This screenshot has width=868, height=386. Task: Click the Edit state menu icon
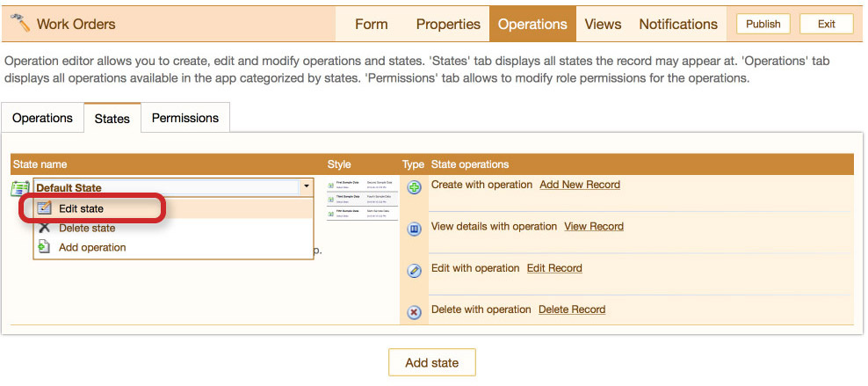click(44, 209)
